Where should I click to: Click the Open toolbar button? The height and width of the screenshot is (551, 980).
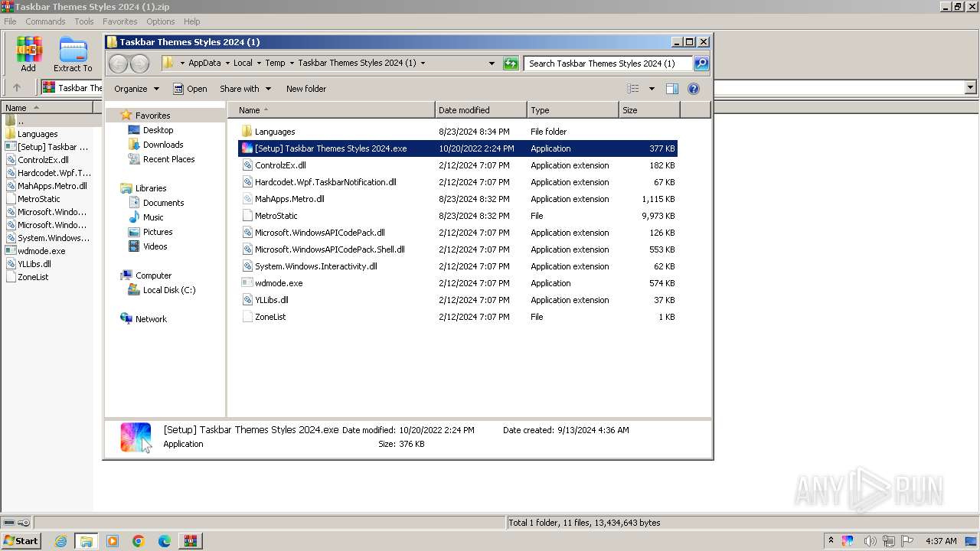[190, 89]
